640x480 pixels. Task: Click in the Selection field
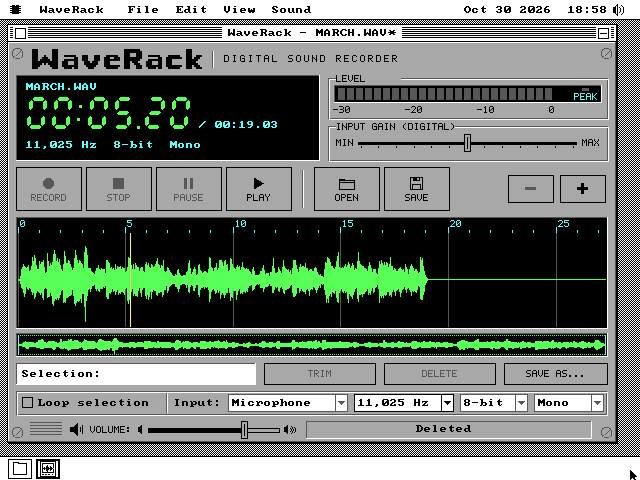136,374
